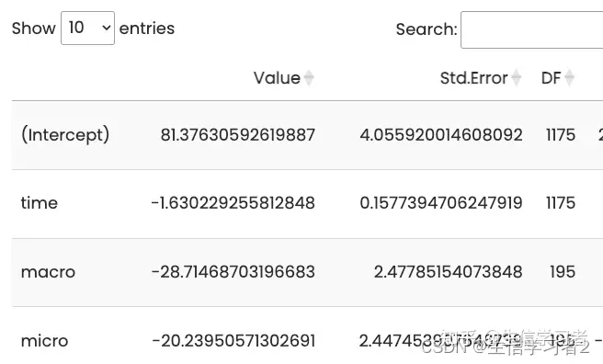The height and width of the screenshot is (364, 603).
Task: Open the entries count dropdown
Action: click(87, 28)
